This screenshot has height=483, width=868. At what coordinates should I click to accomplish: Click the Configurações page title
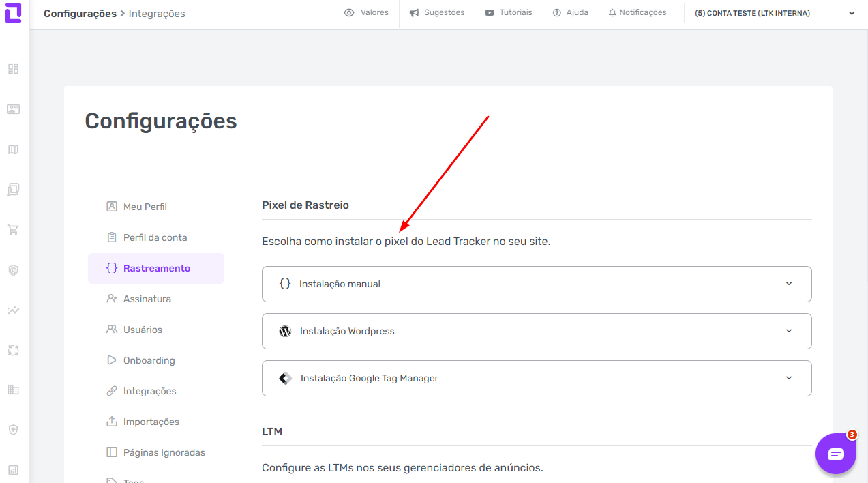161,121
